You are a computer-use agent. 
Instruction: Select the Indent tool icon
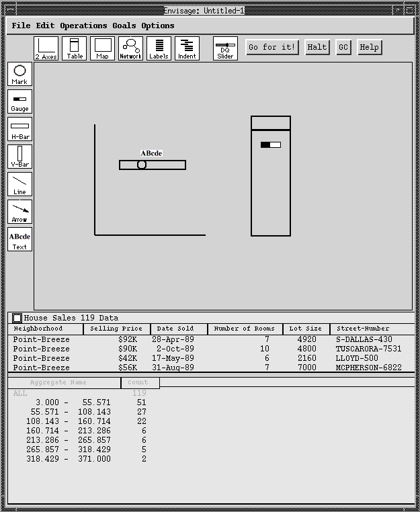[187, 48]
